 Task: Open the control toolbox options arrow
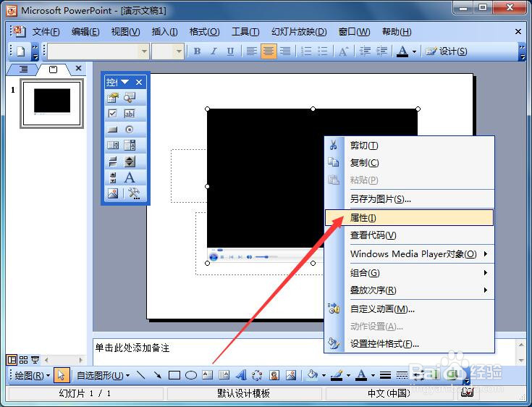[124, 82]
